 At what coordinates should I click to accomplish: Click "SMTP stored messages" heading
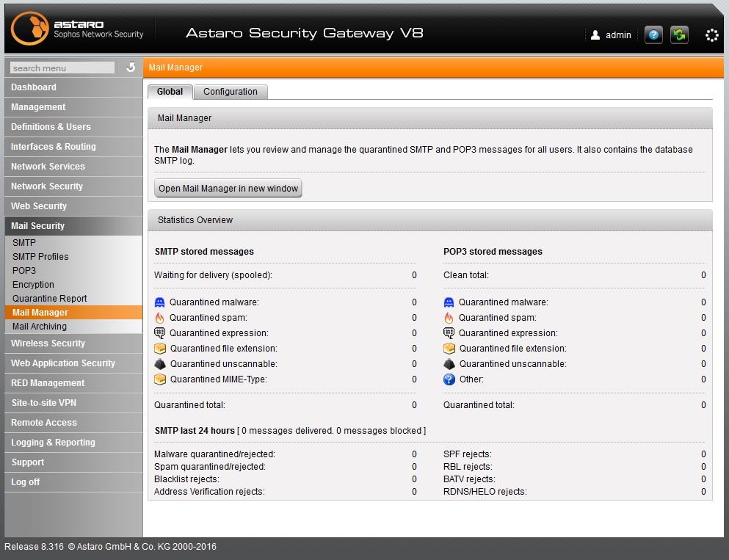point(204,252)
